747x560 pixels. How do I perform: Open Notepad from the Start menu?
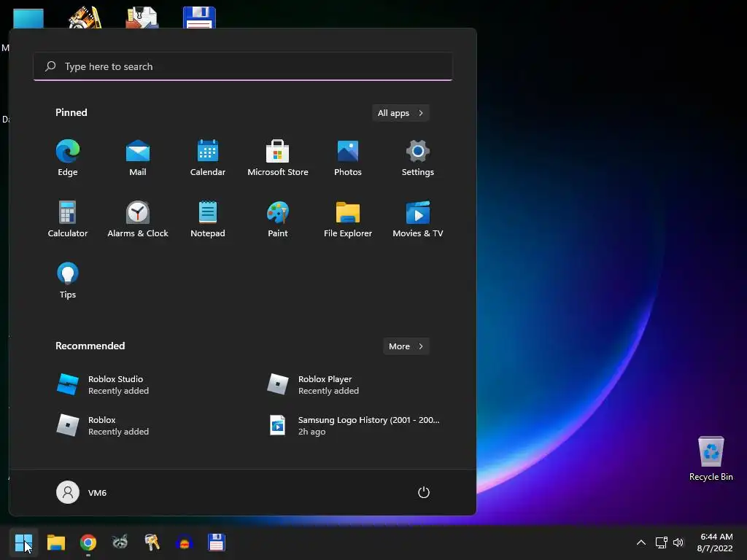(x=208, y=219)
